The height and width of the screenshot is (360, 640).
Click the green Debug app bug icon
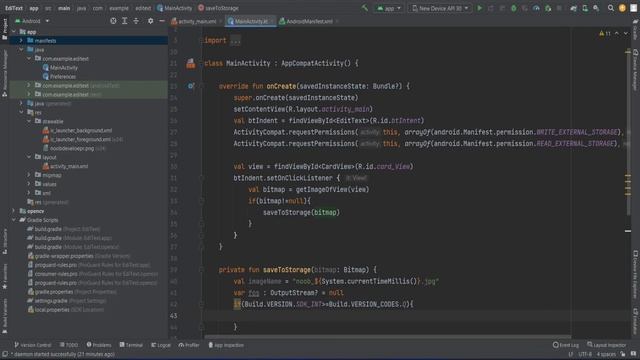tap(513, 8)
